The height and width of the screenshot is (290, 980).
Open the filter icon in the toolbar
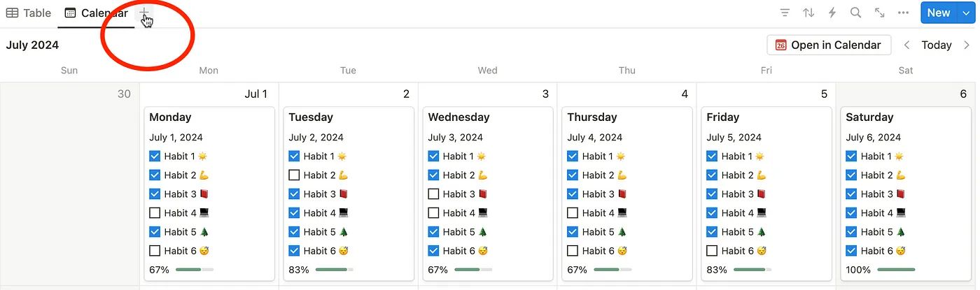(785, 13)
